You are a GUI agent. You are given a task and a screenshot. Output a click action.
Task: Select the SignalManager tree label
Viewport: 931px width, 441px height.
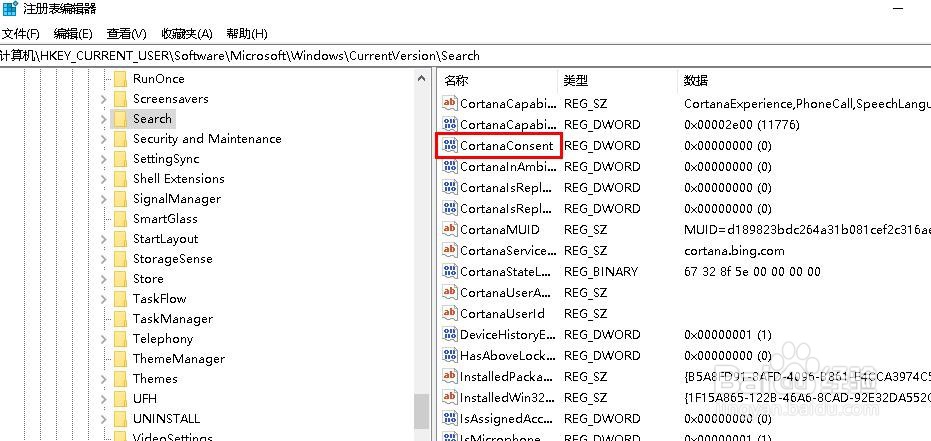(x=177, y=199)
